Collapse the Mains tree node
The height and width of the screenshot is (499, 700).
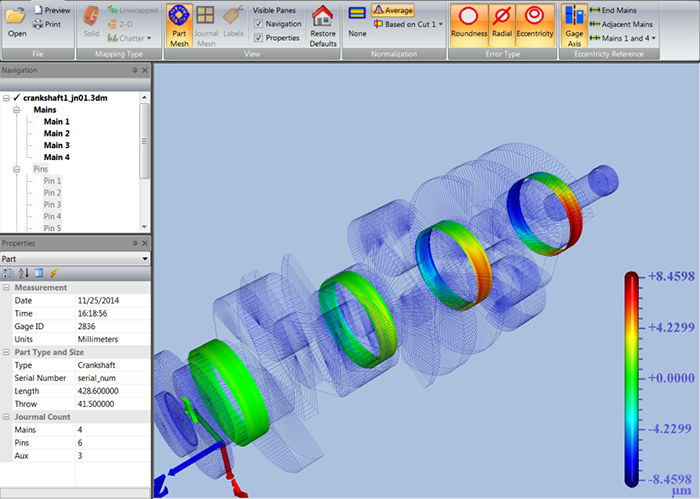[17, 110]
